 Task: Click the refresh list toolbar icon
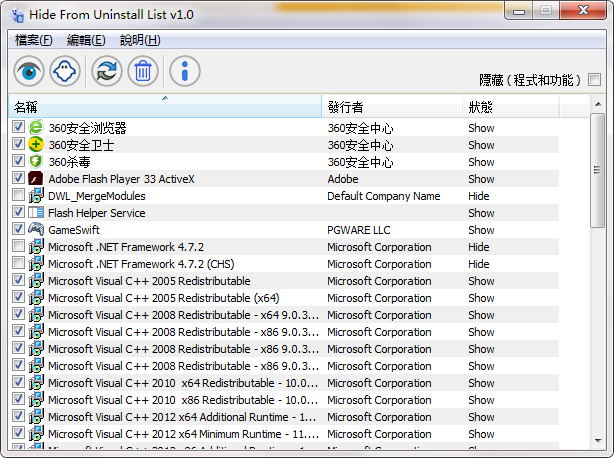pyautogui.click(x=106, y=71)
